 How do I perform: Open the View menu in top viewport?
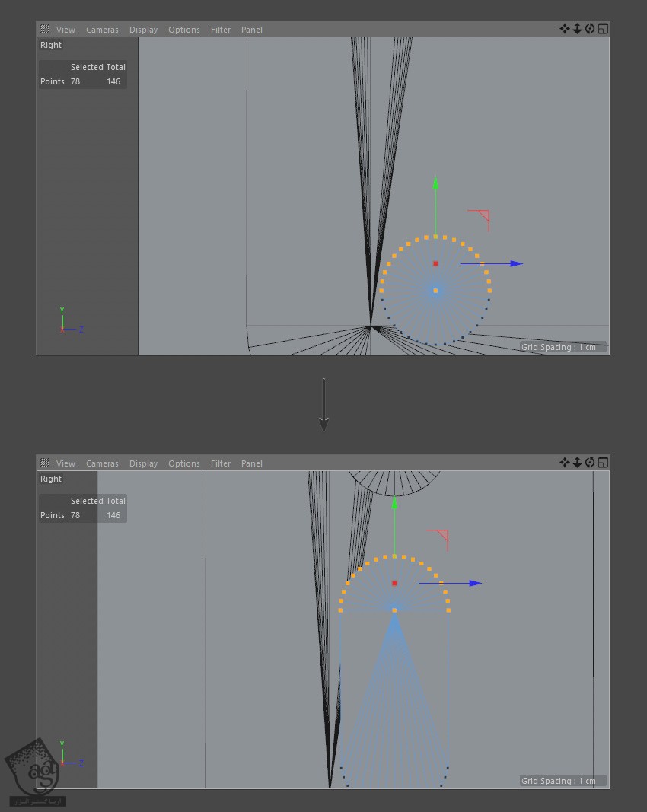[x=65, y=30]
